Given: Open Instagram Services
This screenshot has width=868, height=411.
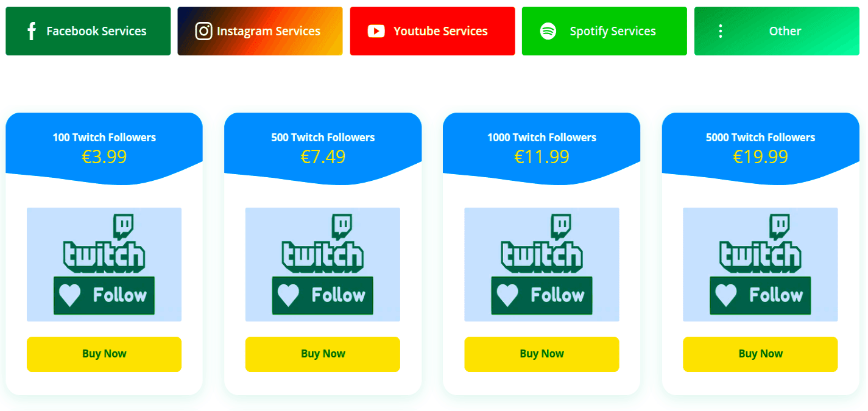Looking at the screenshot, I should pos(260,30).
